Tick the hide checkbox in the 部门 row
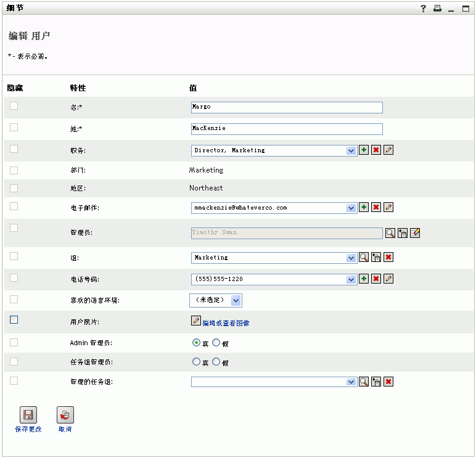 [x=14, y=170]
